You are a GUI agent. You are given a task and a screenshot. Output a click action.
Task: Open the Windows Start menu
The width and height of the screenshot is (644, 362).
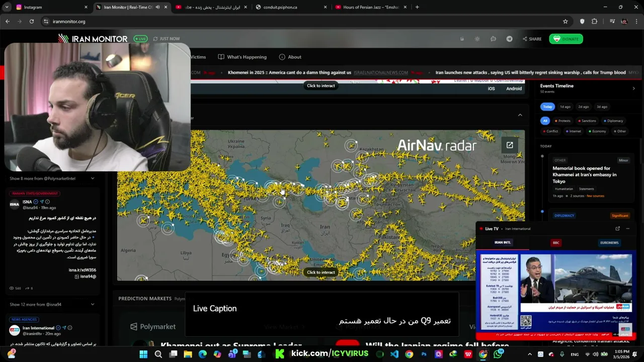pos(143,354)
